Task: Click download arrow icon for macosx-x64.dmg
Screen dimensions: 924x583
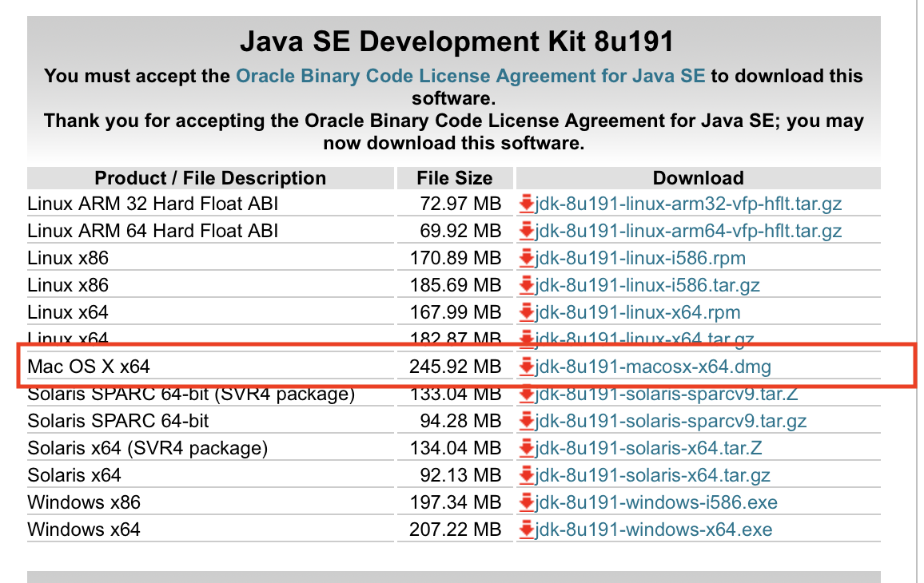Action: tap(526, 367)
